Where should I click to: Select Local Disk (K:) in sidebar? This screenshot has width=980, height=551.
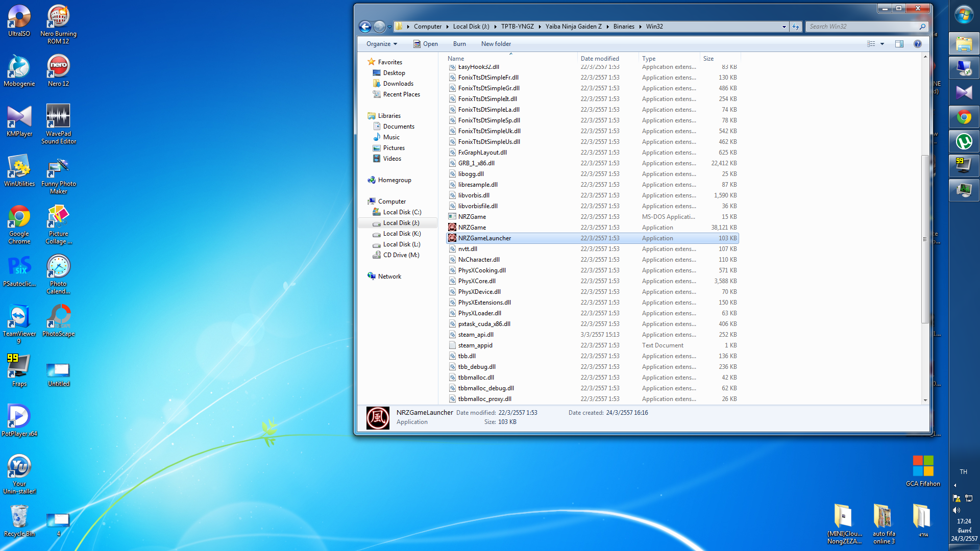402,234
